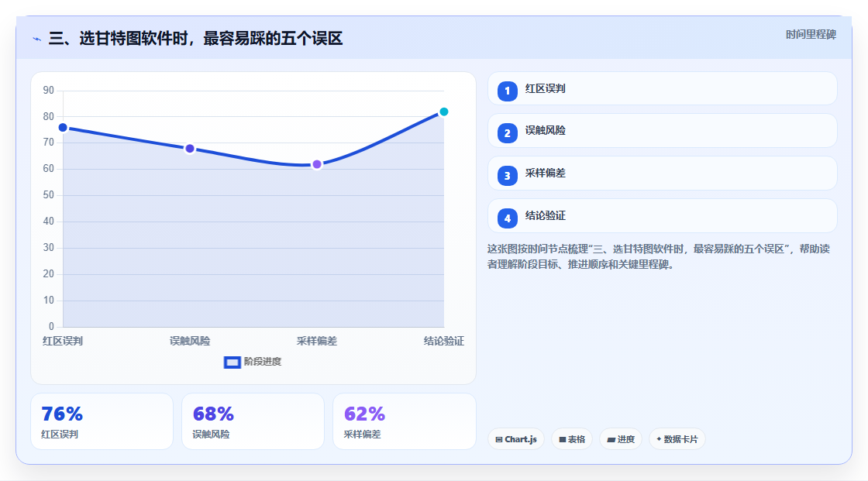Select the 结论验证 milestone row

(x=662, y=216)
